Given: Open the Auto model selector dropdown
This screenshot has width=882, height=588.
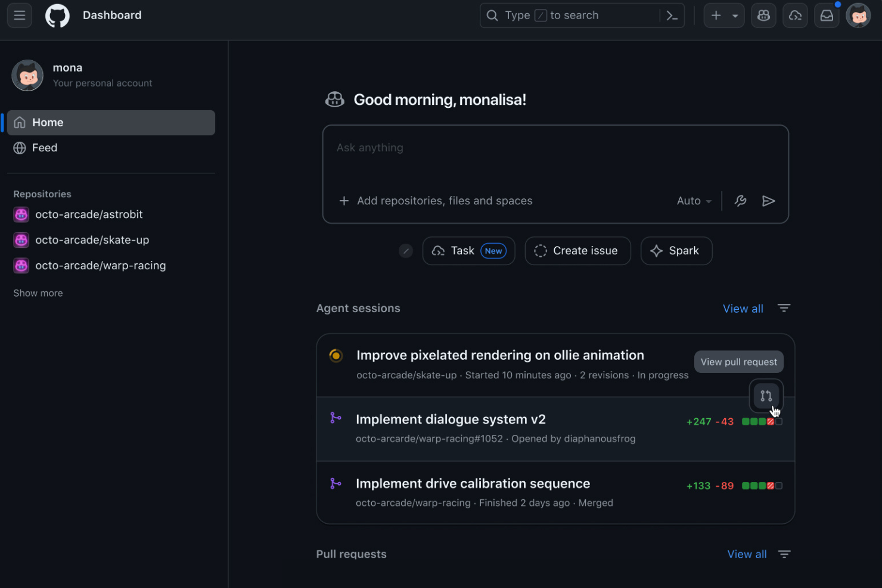Looking at the screenshot, I should point(693,201).
